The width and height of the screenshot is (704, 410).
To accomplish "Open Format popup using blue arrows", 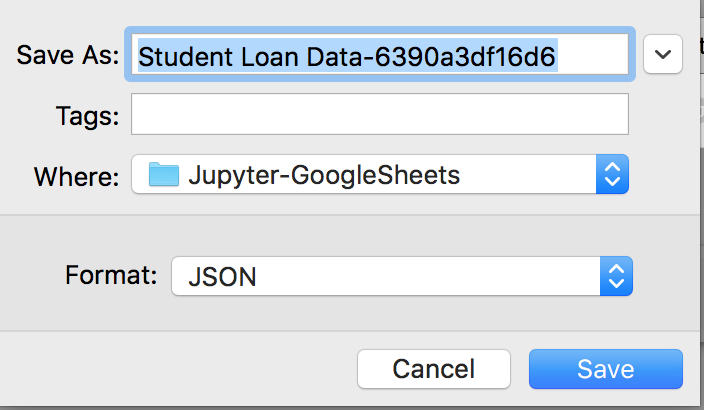I will click(x=616, y=276).
